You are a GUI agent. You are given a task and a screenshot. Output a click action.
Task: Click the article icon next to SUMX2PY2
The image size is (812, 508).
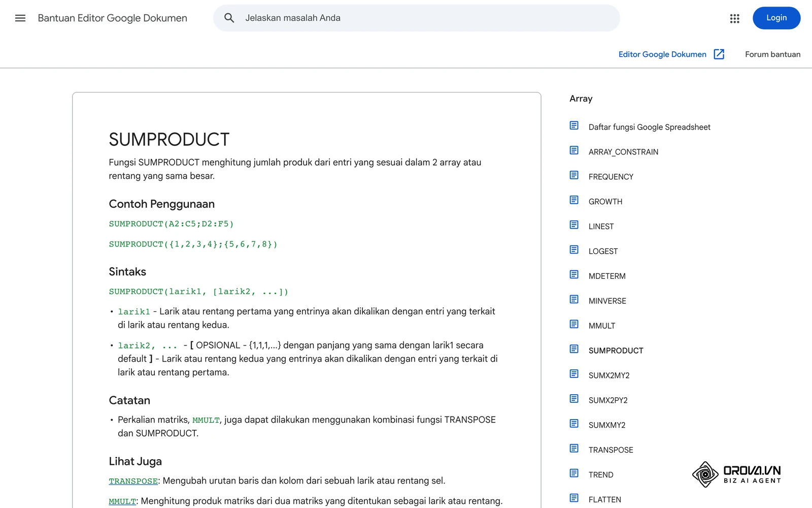574,399
